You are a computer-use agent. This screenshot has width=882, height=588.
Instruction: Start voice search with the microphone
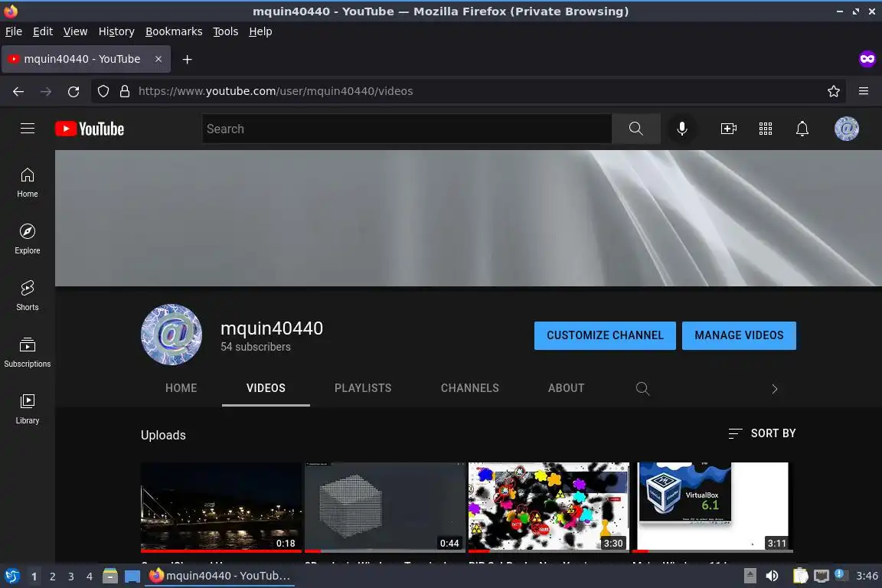[x=681, y=129]
